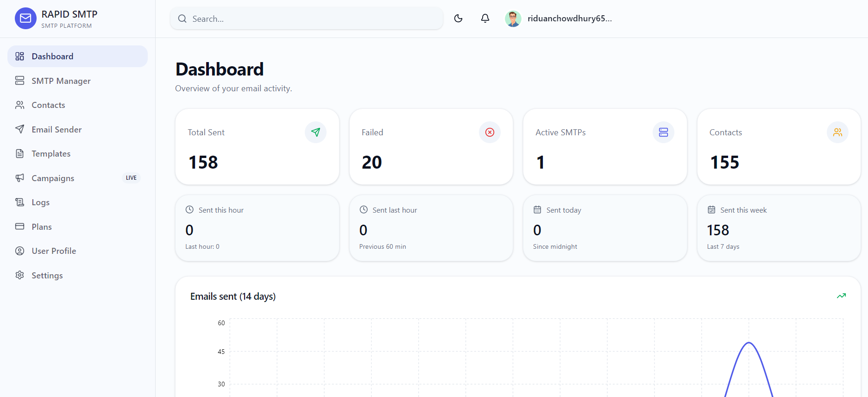This screenshot has width=868, height=397.
Task: Click the Plans credit card icon
Action: (19, 227)
